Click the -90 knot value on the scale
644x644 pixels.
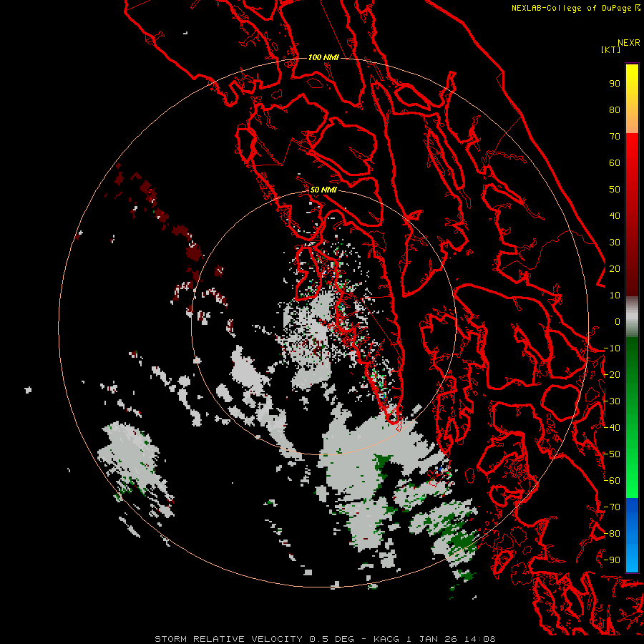point(612,560)
